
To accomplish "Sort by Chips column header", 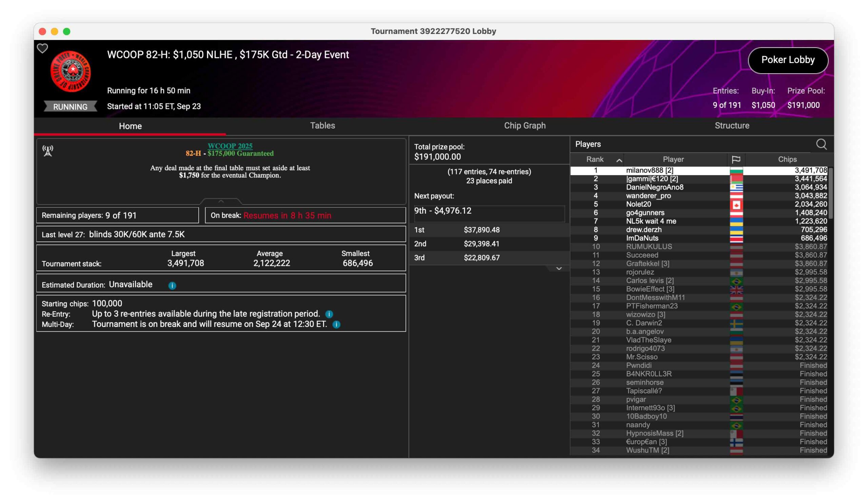I will (787, 159).
